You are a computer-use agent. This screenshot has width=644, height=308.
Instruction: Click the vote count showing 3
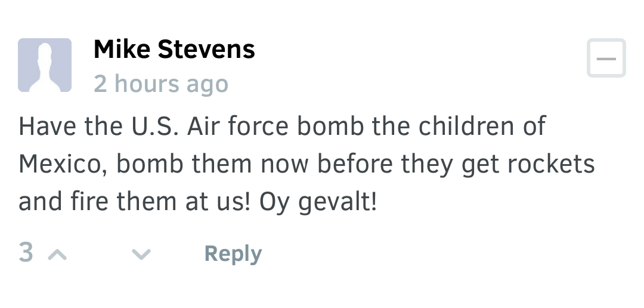(26, 252)
